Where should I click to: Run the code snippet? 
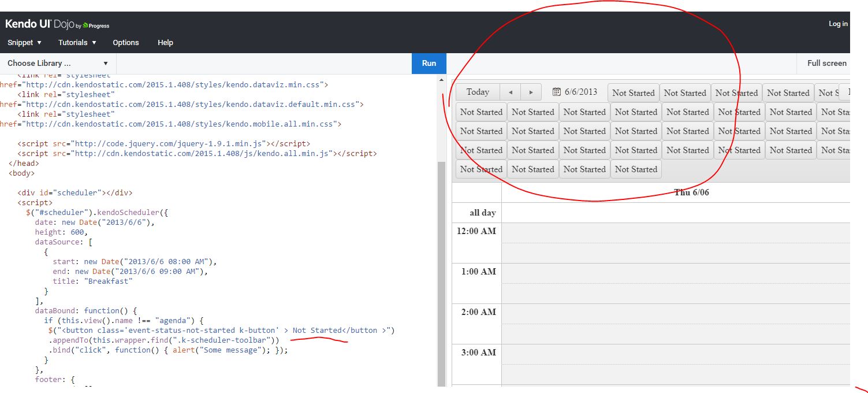(x=429, y=63)
